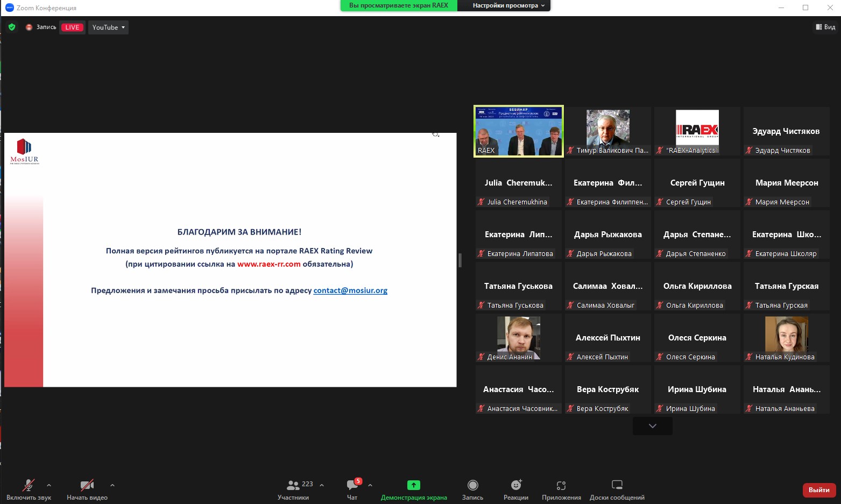Expand video options arrow next to camera
Viewport: 841px width, 504px height.
pyautogui.click(x=112, y=485)
